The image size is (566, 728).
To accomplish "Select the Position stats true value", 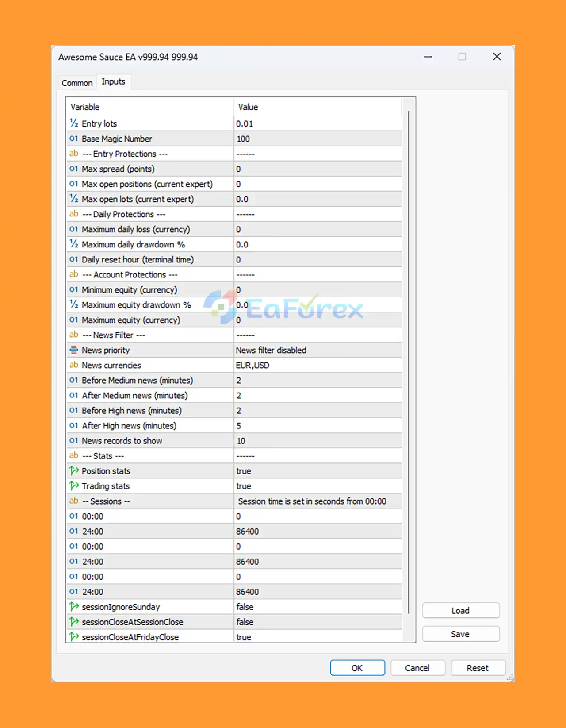I will pyautogui.click(x=318, y=471).
